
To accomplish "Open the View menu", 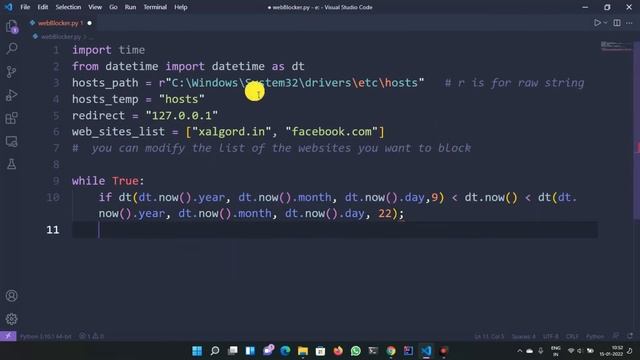I will click(x=95, y=7).
